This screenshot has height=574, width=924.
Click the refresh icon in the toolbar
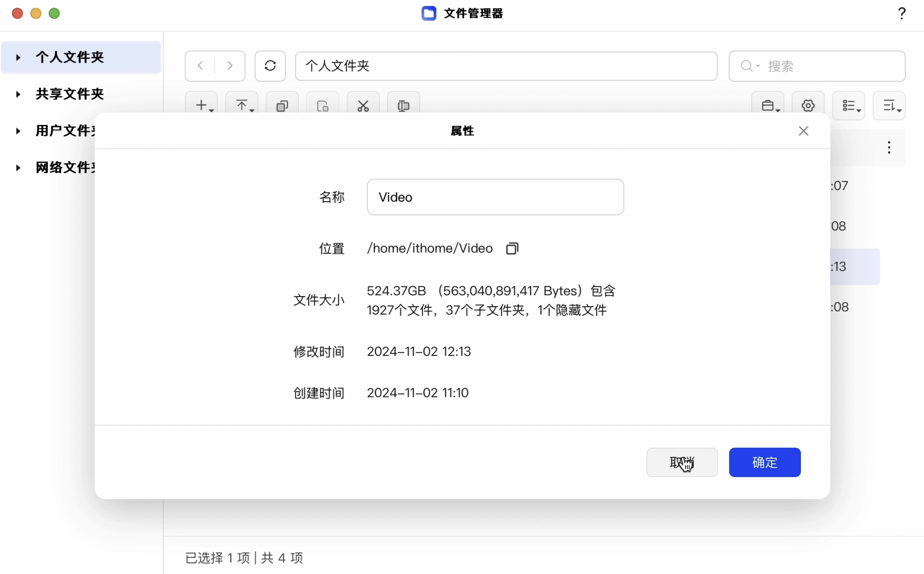[270, 66]
